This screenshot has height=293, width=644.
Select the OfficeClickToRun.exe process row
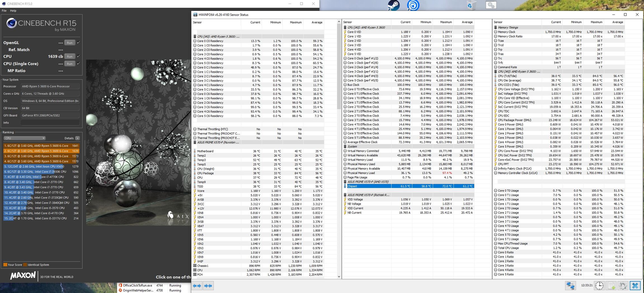[x=154, y=285]
